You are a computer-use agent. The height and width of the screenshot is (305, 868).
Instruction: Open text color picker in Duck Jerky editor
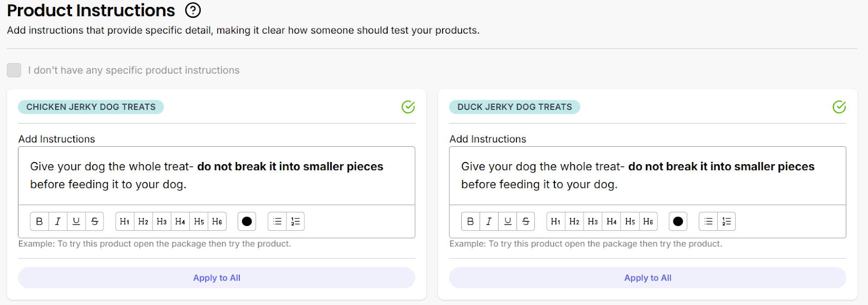[x=678, y=222]
